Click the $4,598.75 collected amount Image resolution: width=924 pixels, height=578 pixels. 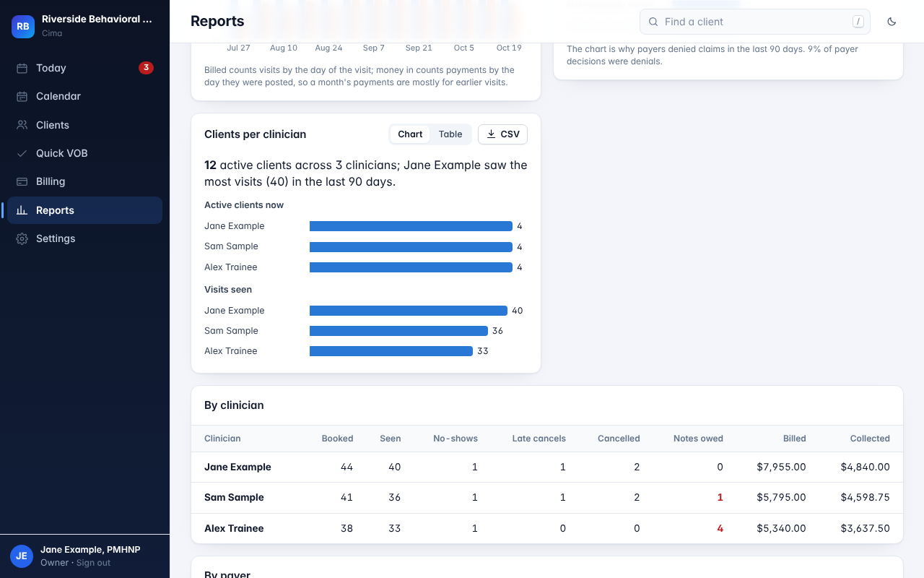click(x=865, y=497)
